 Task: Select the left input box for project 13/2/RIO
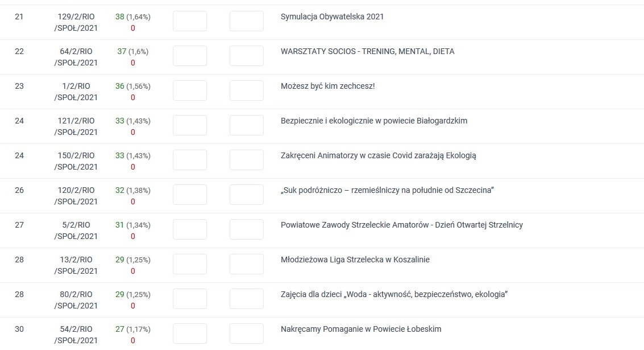pyautogui.click(x=190, y=264)
